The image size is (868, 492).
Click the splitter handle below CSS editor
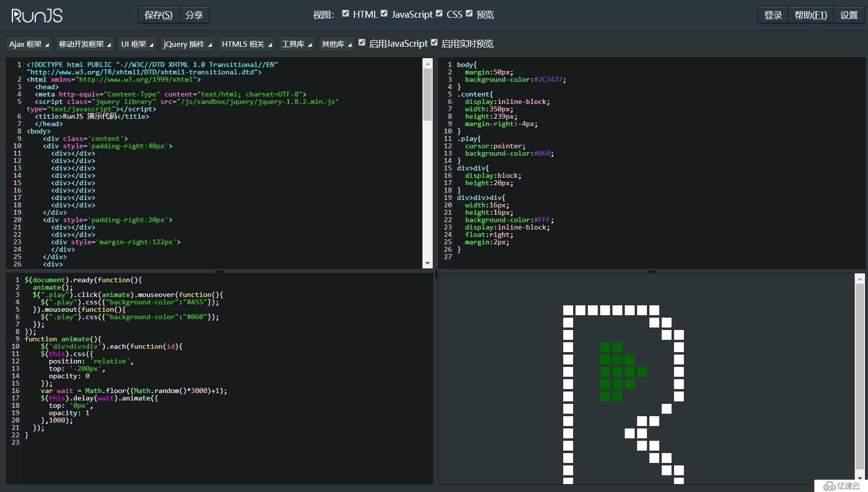(652, 271)
